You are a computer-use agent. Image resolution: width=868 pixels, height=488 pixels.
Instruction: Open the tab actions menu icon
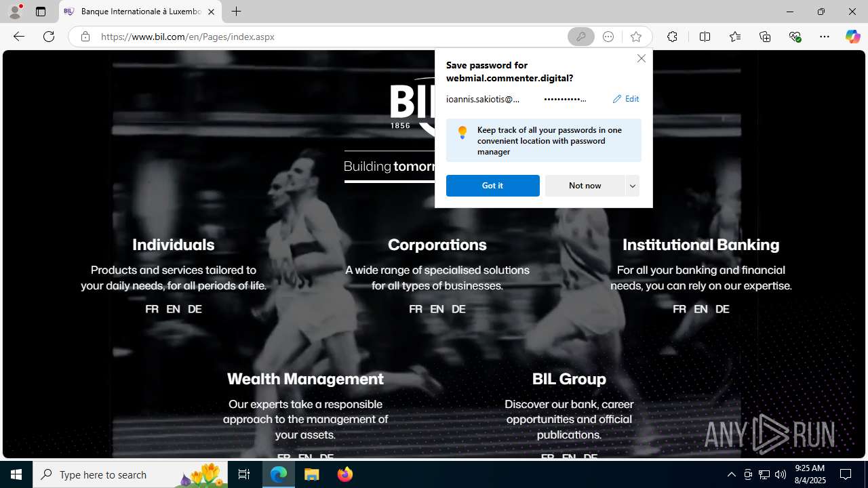click(x=41, y=12)
